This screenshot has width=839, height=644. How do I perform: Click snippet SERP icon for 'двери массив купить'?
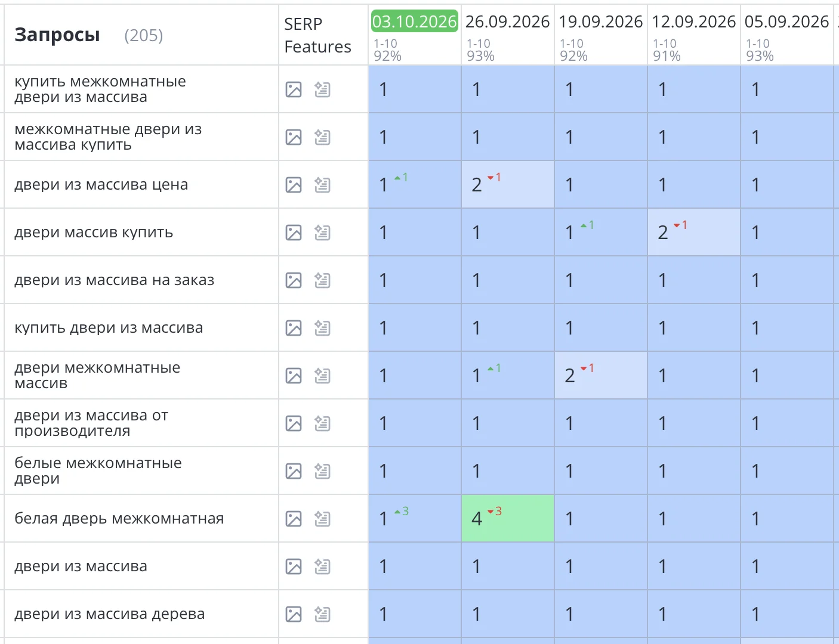(322, 233)
